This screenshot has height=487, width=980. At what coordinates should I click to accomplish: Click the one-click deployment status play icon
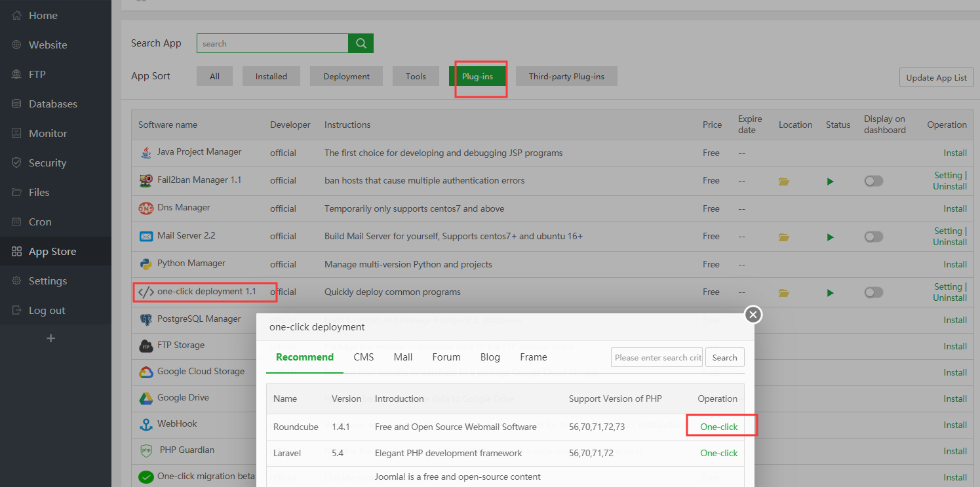831,293
